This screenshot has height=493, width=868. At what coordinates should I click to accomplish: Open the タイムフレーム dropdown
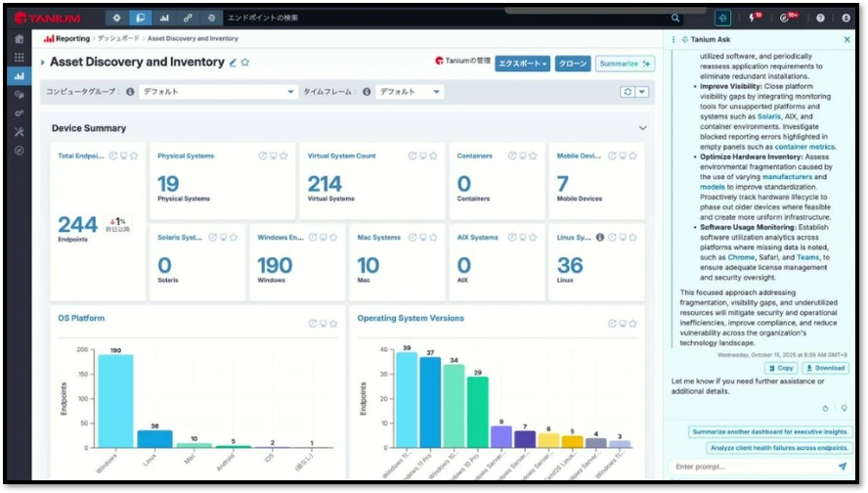(409, 92)
